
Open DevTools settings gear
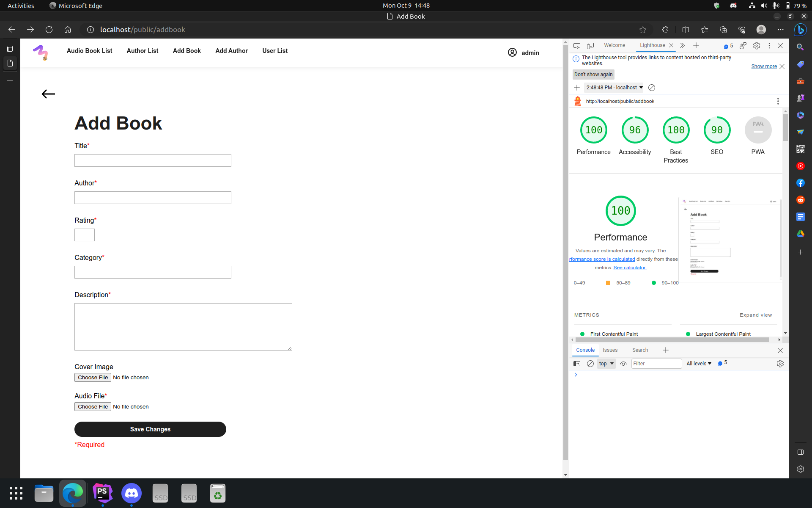pyautogui.click(x=757, y=46)
